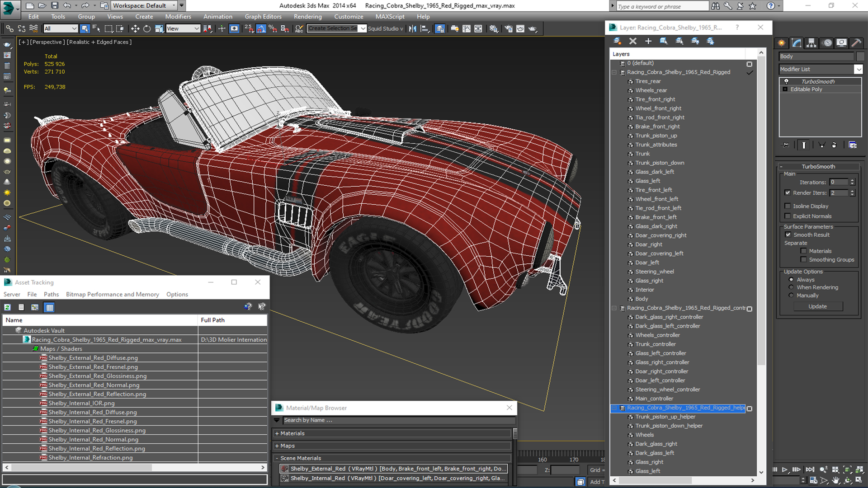The image size is (868, 488).
Task: Open the Motion command panel tab
Action: (827, 43)
